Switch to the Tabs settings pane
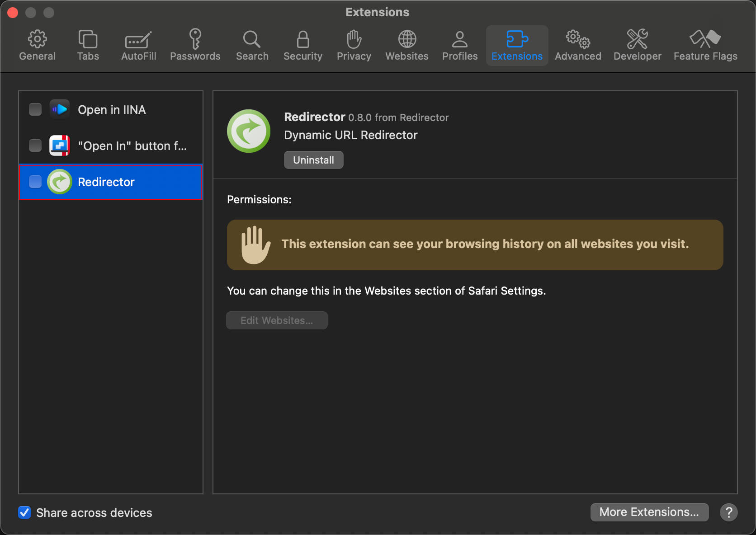 coord(88,46)
